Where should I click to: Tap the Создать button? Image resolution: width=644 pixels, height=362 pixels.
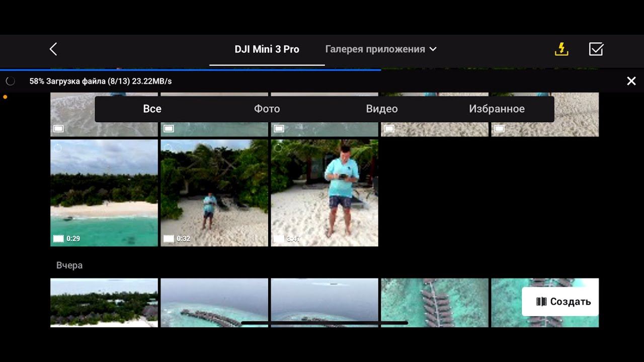[560, 302]
